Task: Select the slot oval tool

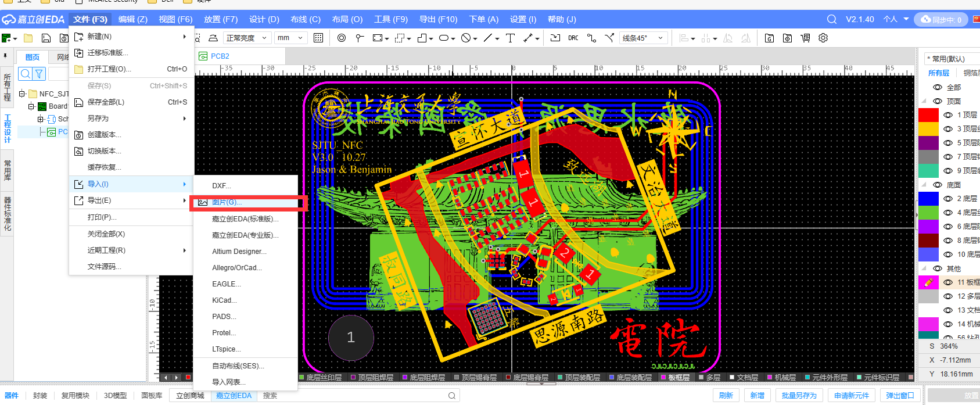Action: pyautogui.click(x=444, y=38)
